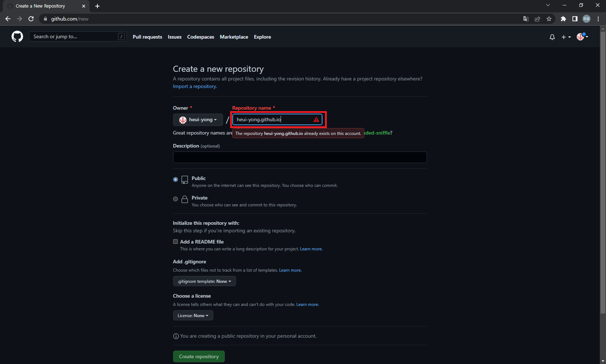Open the plus create-new menu
This screenshot has width=606, height=364.
(x=566, y=37)
